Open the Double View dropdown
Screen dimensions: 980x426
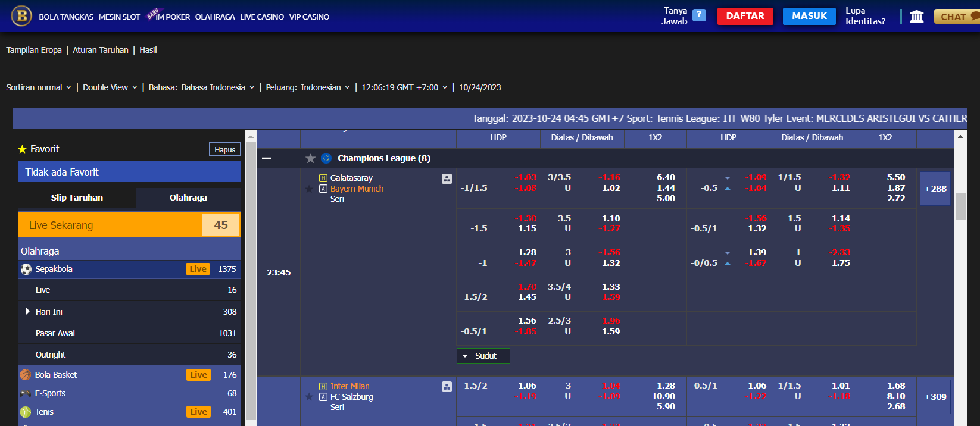pyautogui.click(x=110, y=87)
